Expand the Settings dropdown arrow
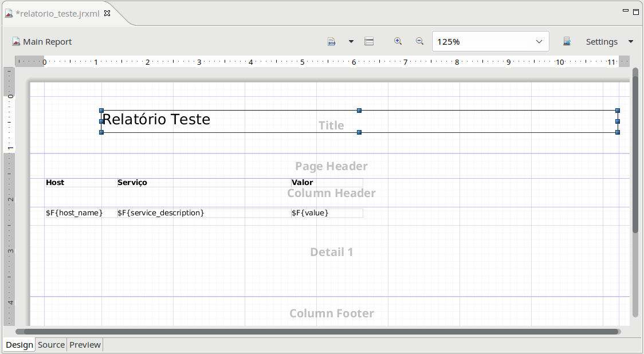This screenshot has height=354, width=644. [631, 42]
